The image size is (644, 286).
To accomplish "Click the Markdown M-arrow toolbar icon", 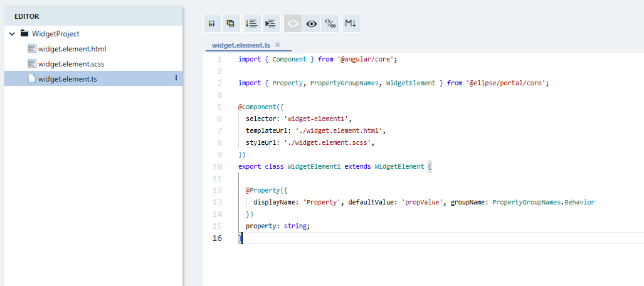I will click(x=351, y=24).
